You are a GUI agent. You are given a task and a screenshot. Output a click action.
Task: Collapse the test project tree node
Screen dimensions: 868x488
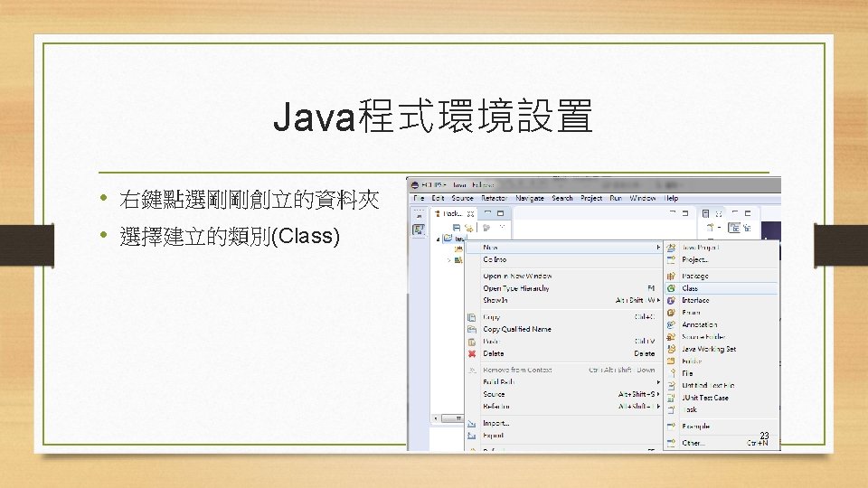point(438,239)
